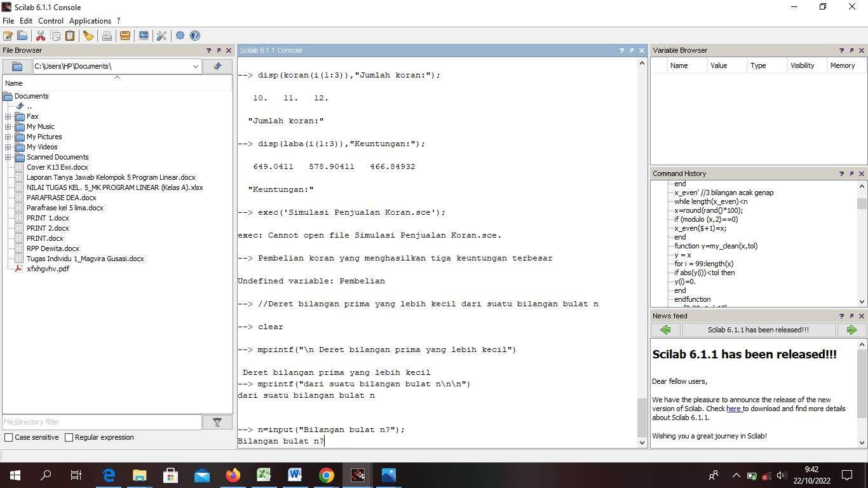This screenshot has width=868, height=488.
Task: Click the Cut scissors icon
Action: [x=41, y=36]
